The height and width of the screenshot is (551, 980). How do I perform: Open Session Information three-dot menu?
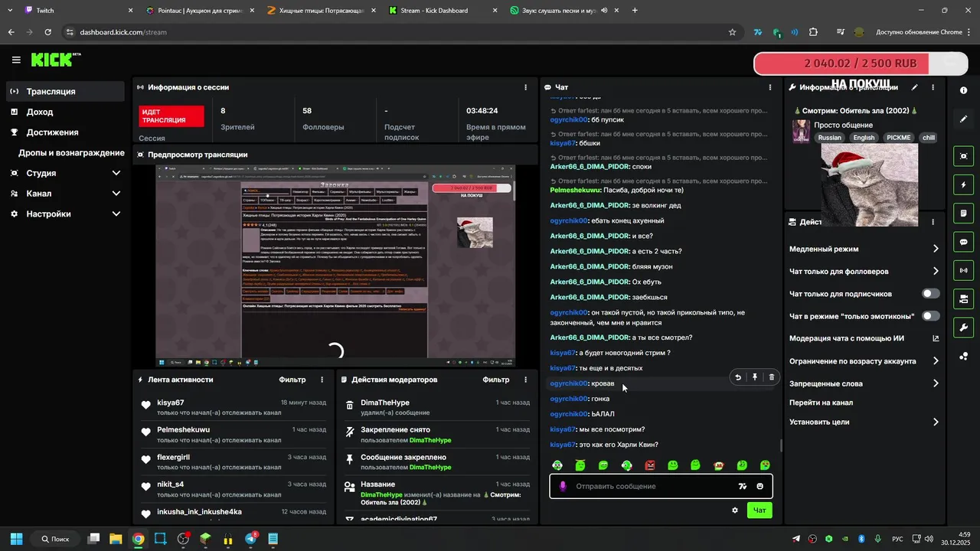[525, 87]
